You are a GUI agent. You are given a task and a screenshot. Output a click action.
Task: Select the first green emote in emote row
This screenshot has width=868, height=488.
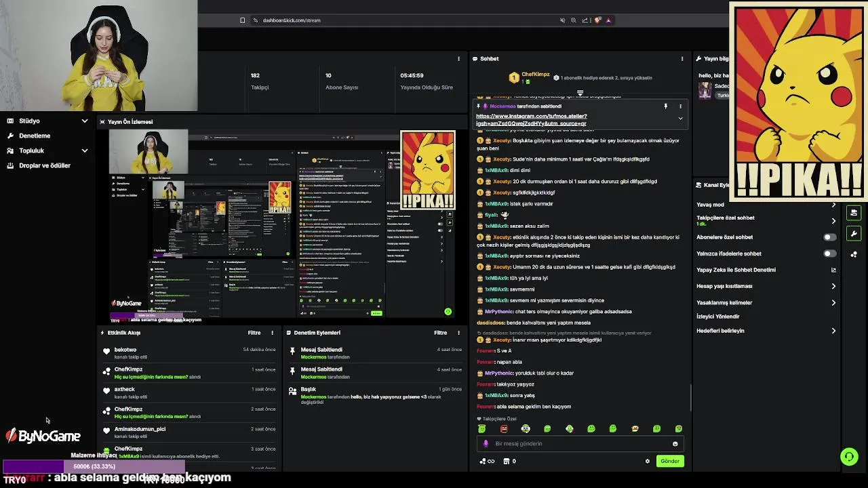click(481, 429)
